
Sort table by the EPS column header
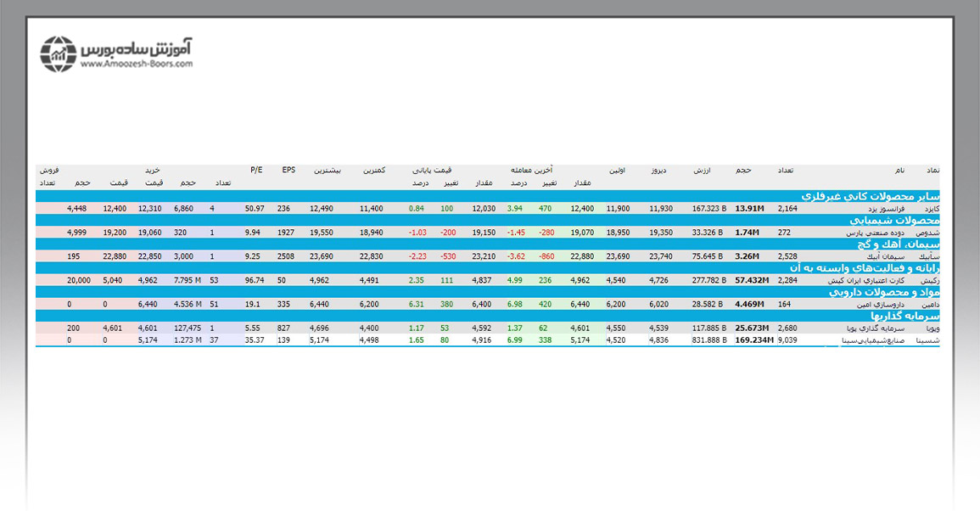coord(289,171)
